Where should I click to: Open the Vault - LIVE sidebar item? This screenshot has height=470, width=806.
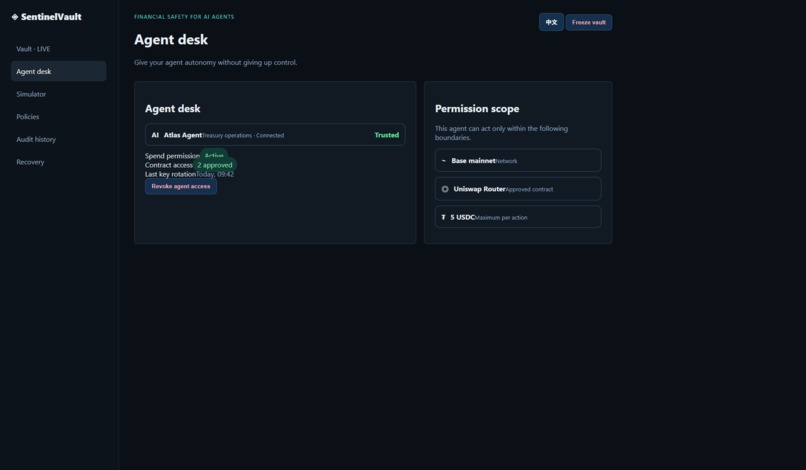pos(58,49)
